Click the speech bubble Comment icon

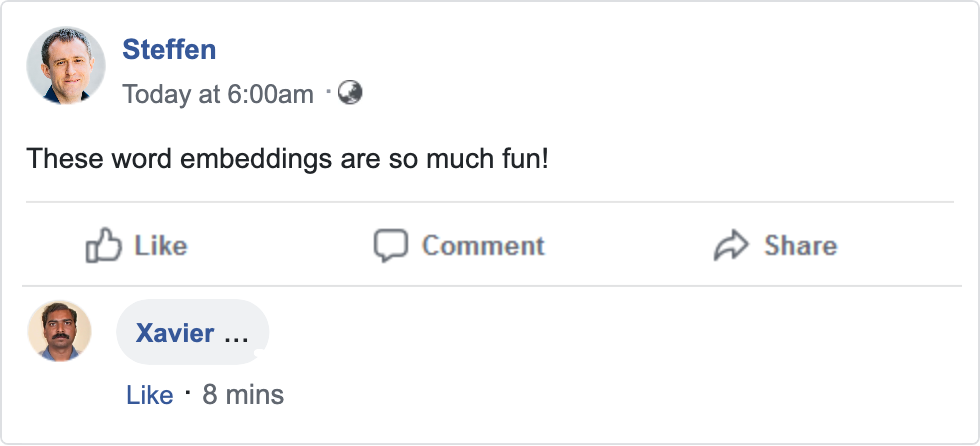pyautogui.click(x=390, y=245)
